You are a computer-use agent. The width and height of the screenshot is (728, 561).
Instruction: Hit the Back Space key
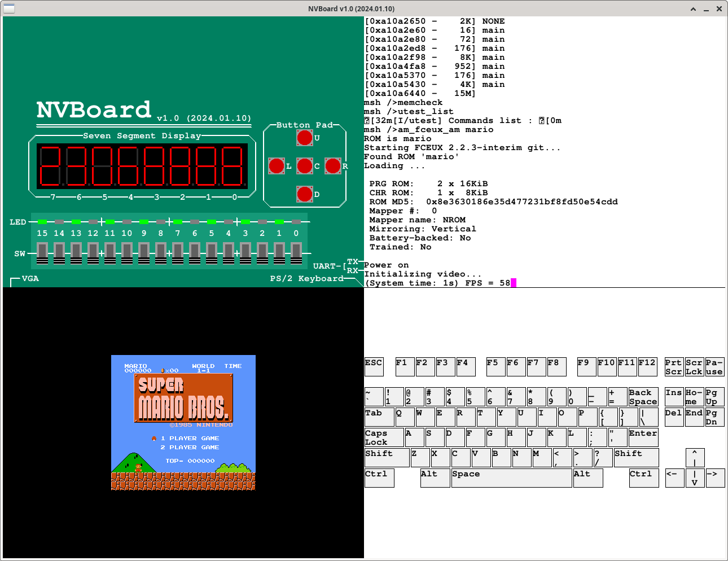click(643, 397)
